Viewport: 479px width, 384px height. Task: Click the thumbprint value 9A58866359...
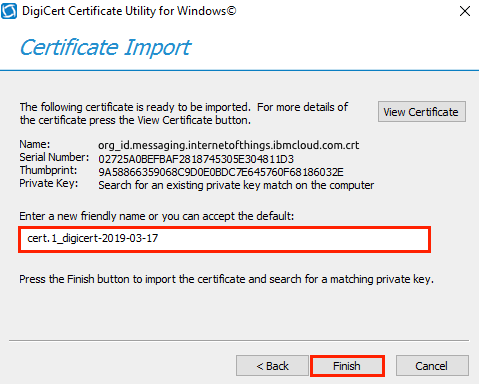click(x=221, y=172)
